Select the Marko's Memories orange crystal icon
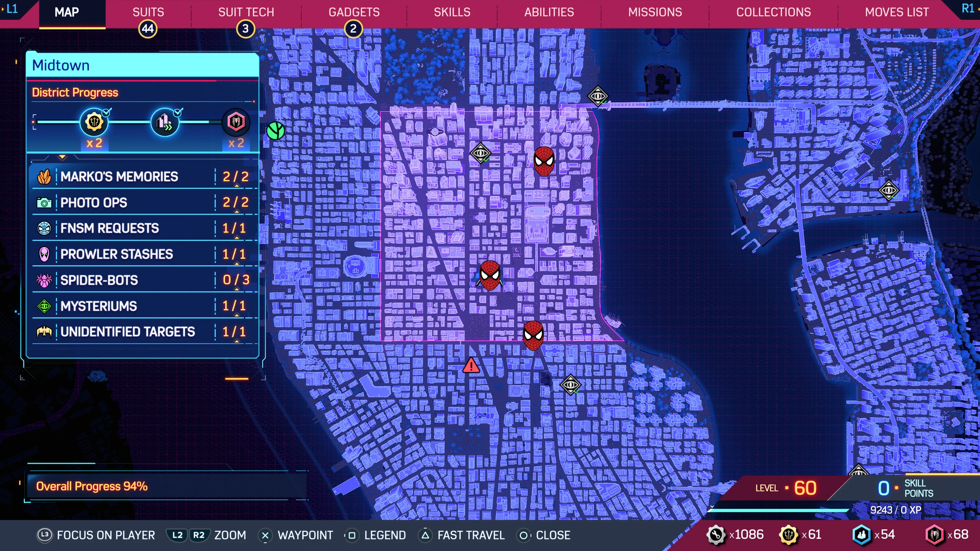The width and height of the screenshot is (980, 551). tap(44, 177)
